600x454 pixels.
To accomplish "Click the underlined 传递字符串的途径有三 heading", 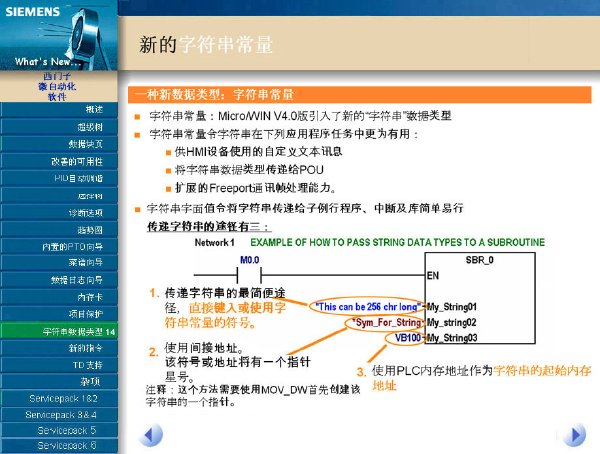I will pos(209,227).
